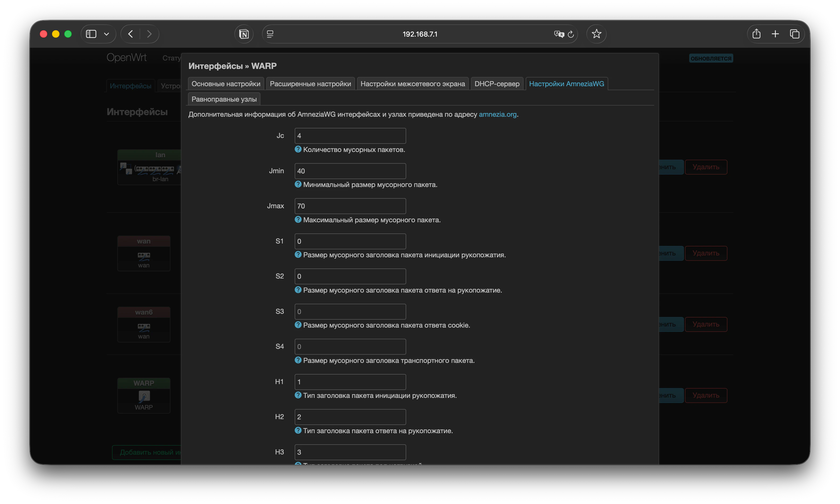The height and width of the screenshot is (504, 840).
Task: Open the Notion extension icon
Action: click(x=244, y=34)
